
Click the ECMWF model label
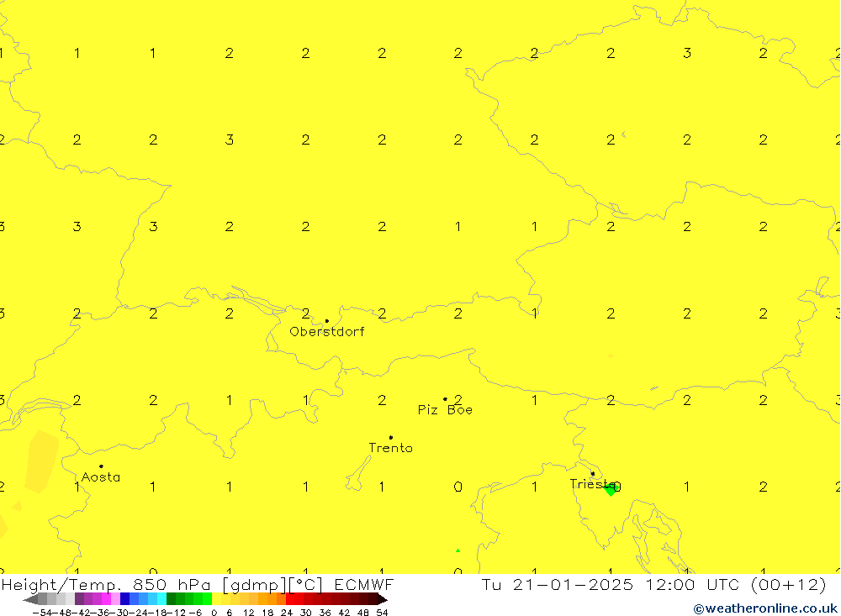pos(363,585)
